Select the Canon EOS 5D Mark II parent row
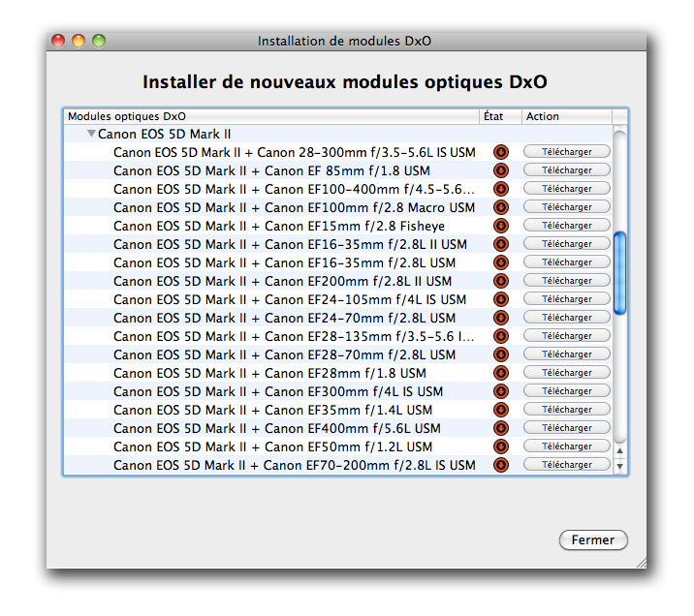The image size is (694, 616). point(338,134)
